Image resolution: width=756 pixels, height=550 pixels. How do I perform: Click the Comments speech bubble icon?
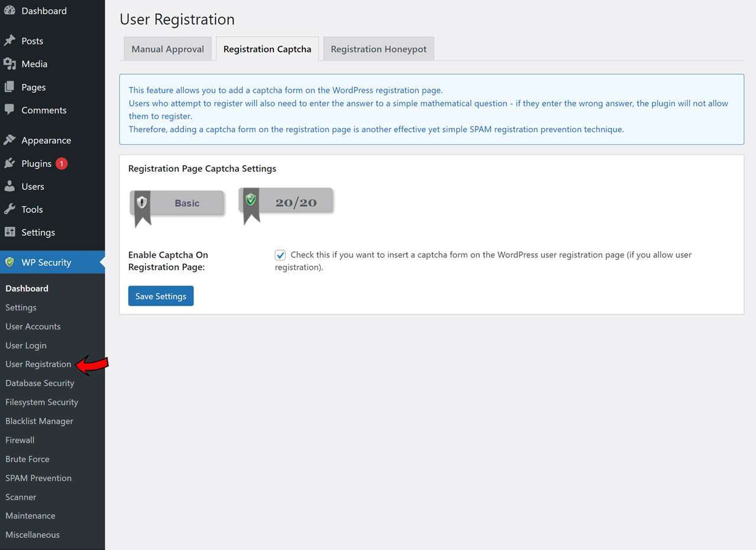coord(9,110)
